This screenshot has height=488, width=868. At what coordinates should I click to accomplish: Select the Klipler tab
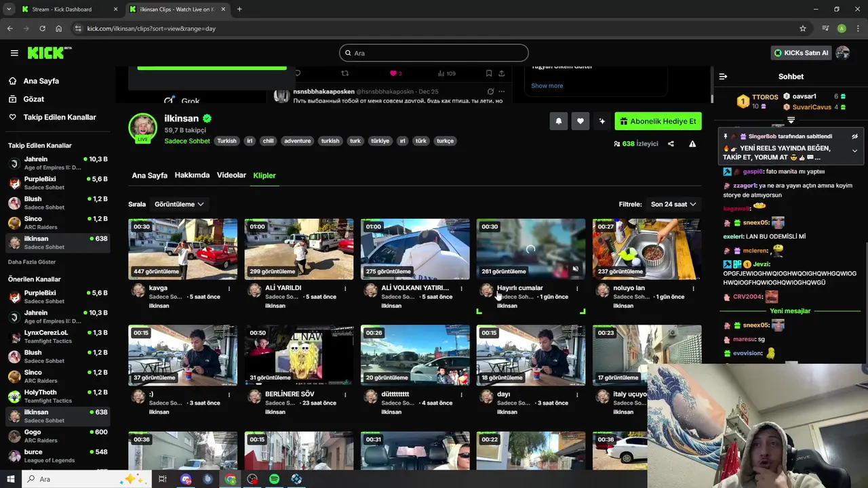[x=264, y=176]
